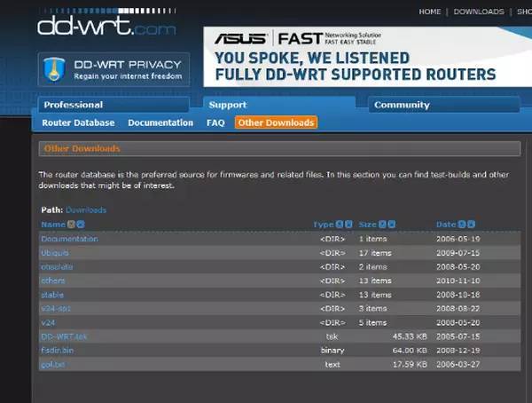
Task: Click HOME in the top navigation
Action: [430, 12]
